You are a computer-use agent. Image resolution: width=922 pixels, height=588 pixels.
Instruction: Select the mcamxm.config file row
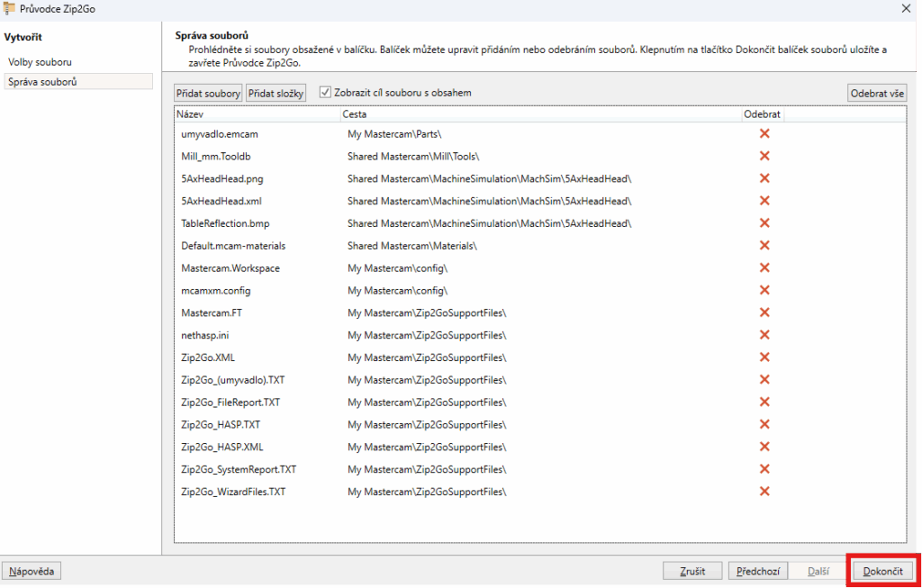[x=216, y=290]
